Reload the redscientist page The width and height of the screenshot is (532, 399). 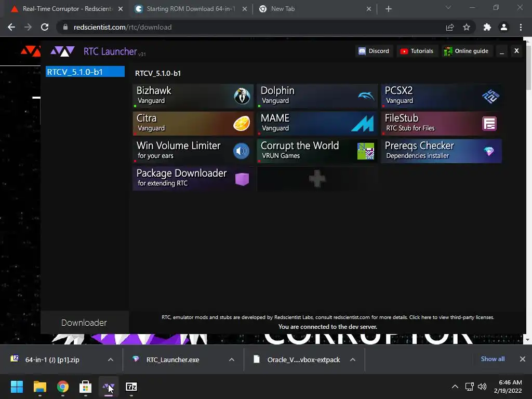click(45, 27)
